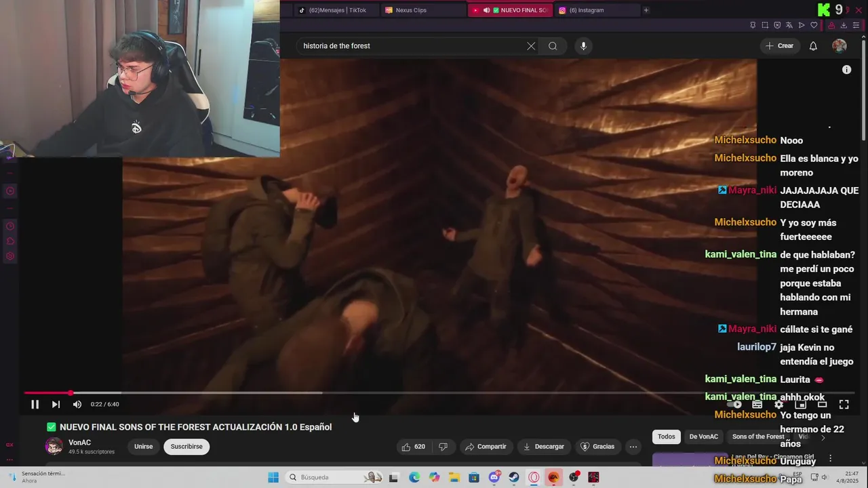Select the De VonAC filter chip

click(703, 436)
